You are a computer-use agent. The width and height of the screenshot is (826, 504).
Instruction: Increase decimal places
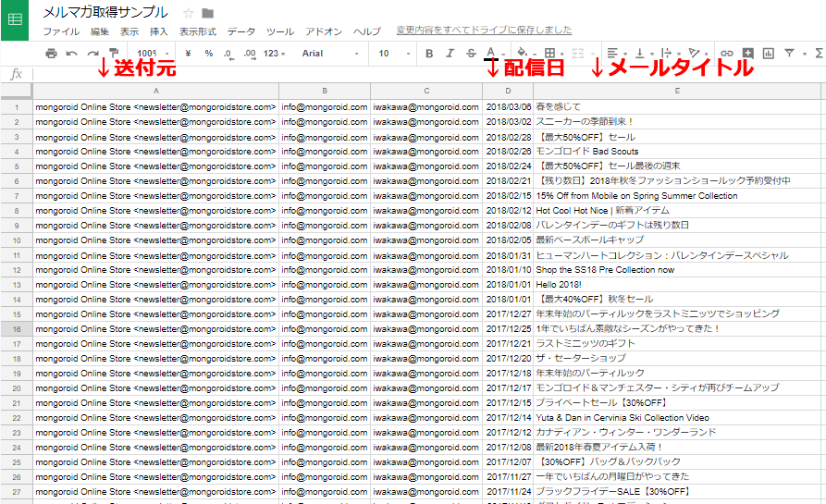(250, 54)
